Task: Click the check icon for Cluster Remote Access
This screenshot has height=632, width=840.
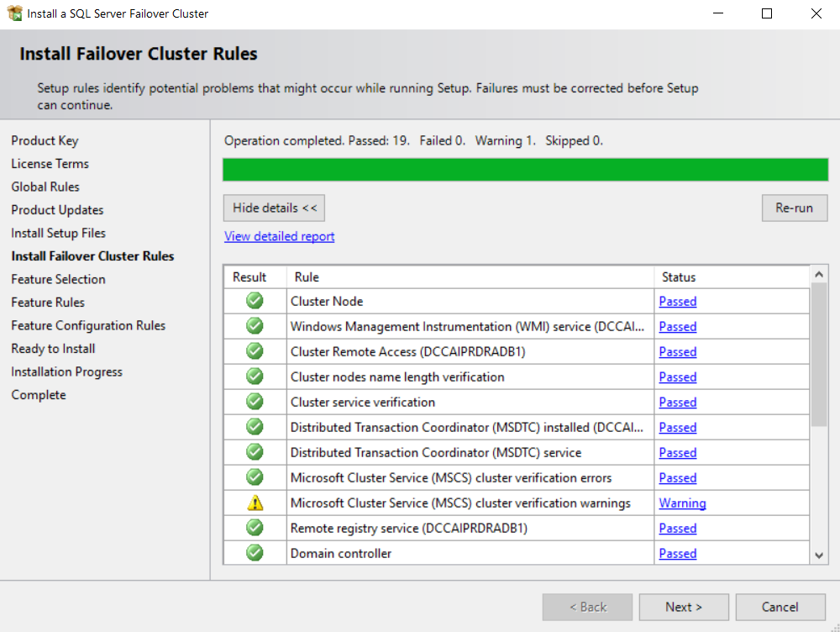Action: click(x=255, y=351)
